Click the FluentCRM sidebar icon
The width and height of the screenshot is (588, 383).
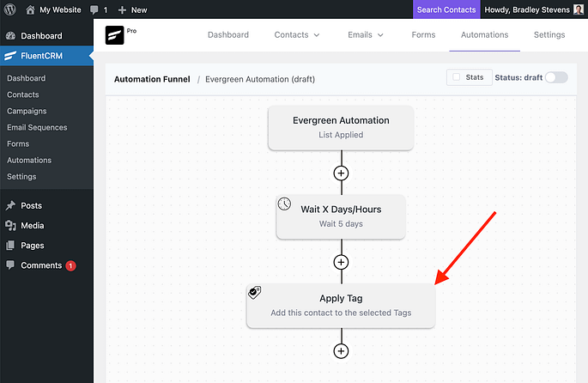click(x=10, y=56)
